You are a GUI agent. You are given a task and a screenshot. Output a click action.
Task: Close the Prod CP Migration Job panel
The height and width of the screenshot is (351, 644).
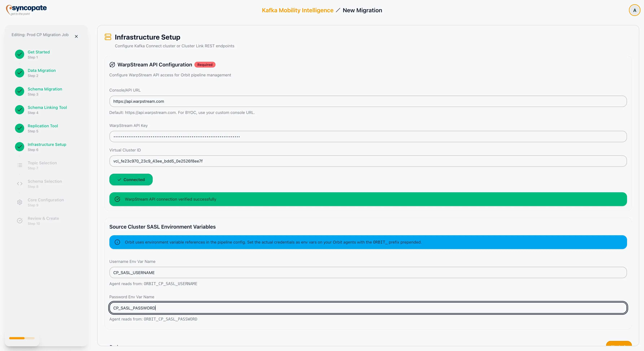(76, 36)
